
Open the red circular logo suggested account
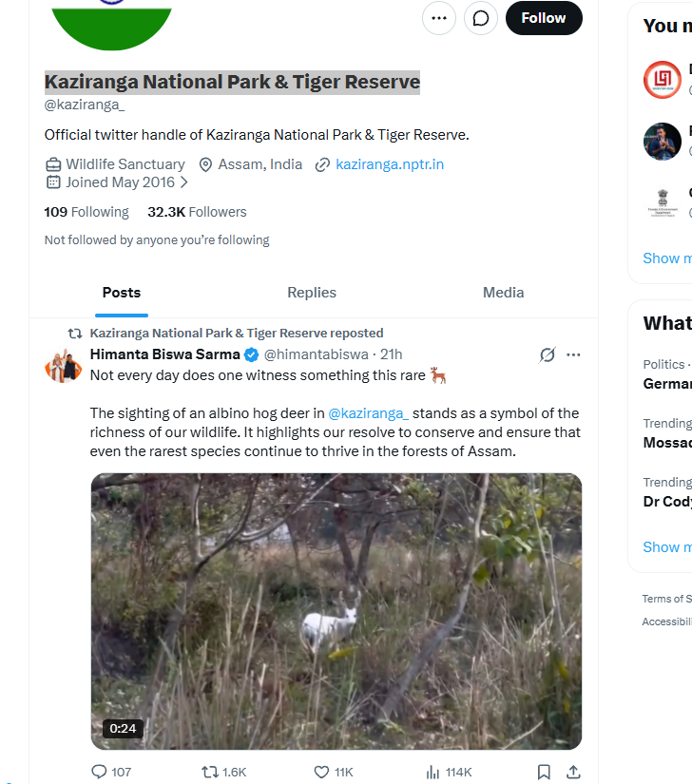click(x=662, y=80)
